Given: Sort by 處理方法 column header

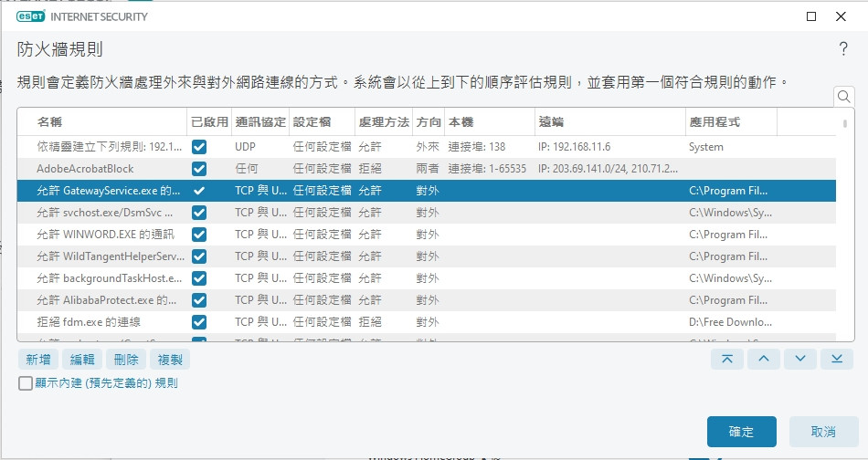Looking at the screenshot, I should tap(384, 121).
